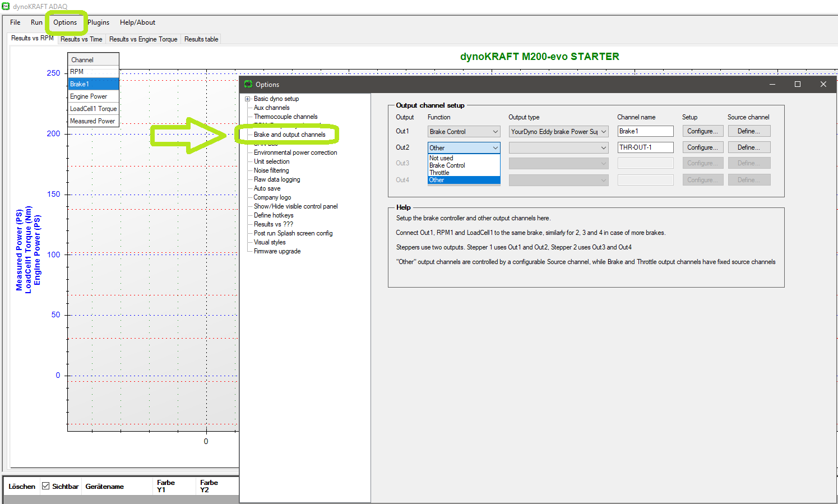
Task: Select Brake1 in the Channel list
Action: (x=94, y=84)
